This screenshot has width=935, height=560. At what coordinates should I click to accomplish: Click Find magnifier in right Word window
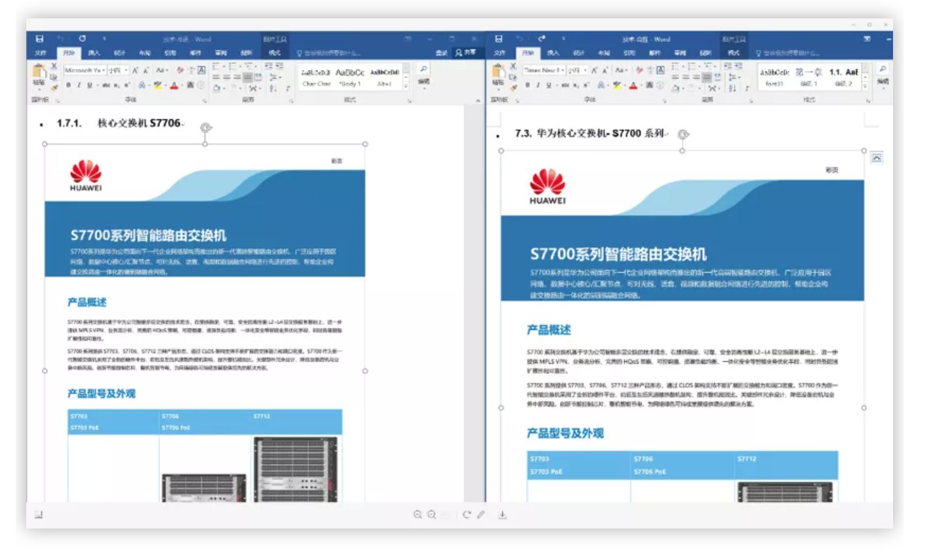pos(883,69)
